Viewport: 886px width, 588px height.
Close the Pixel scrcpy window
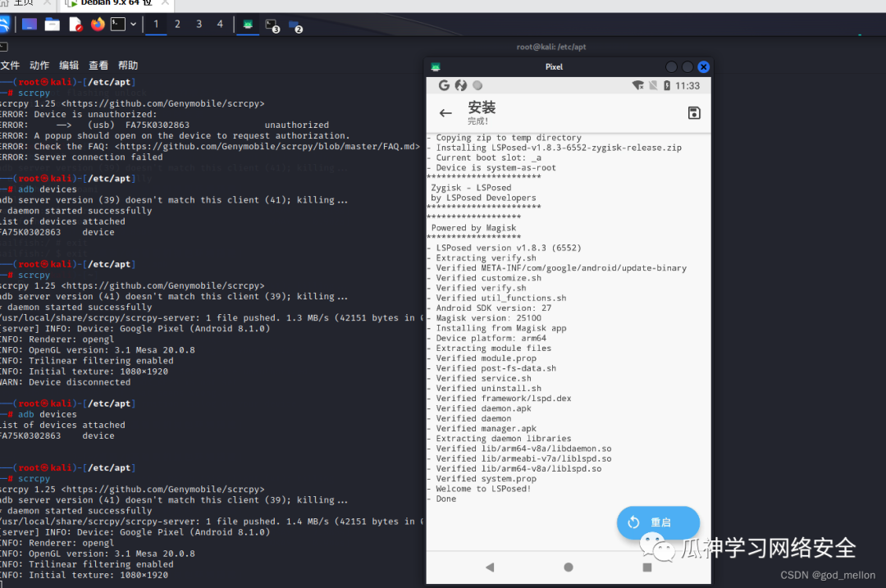tap(704, 66)
